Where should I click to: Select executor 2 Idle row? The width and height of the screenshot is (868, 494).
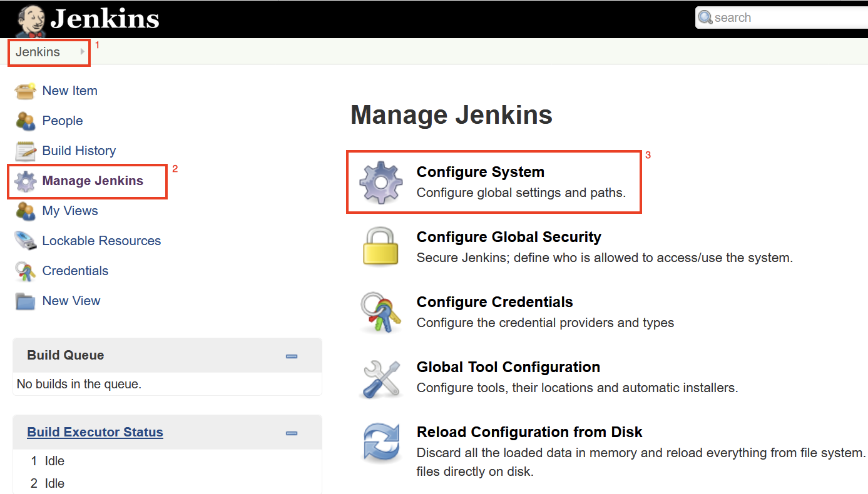48,483
